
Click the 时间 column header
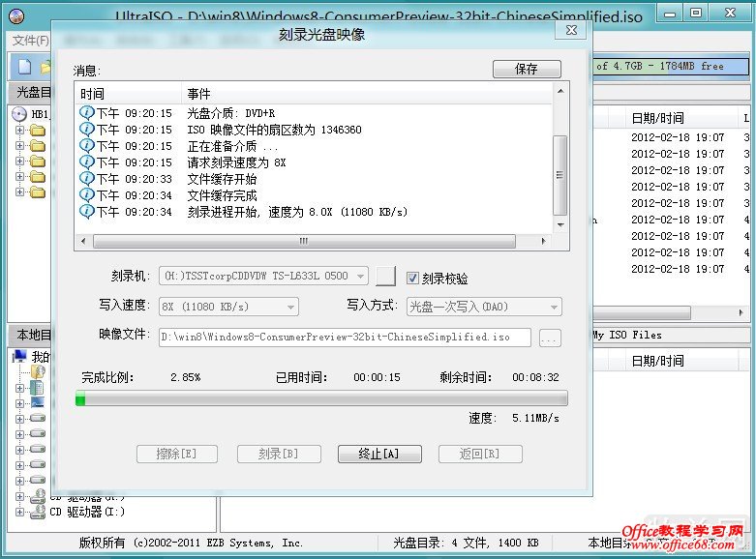click(x=128, y=94)
